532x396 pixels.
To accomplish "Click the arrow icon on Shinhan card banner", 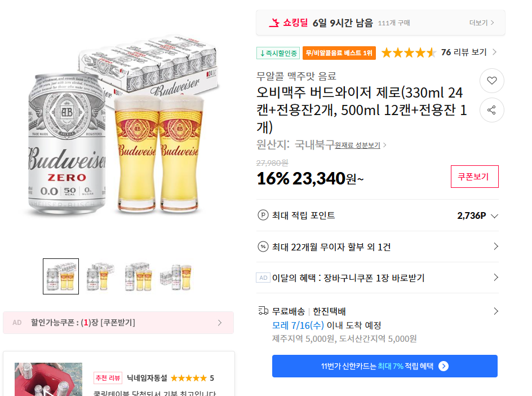I will [444, 366].
